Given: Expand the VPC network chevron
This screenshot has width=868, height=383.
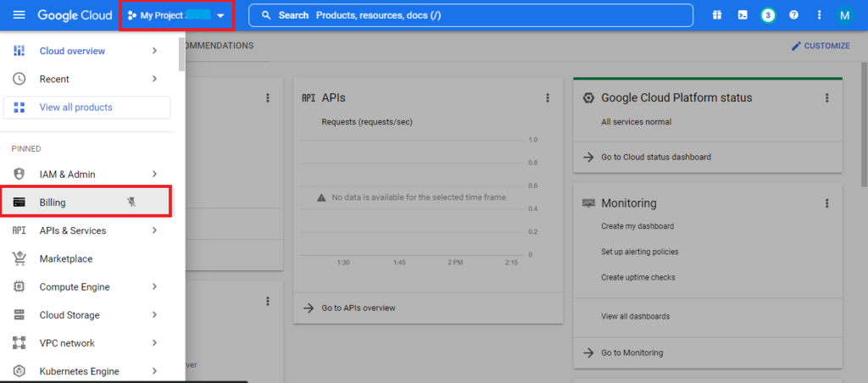Looking at the screenshot, I should (154, 344).
